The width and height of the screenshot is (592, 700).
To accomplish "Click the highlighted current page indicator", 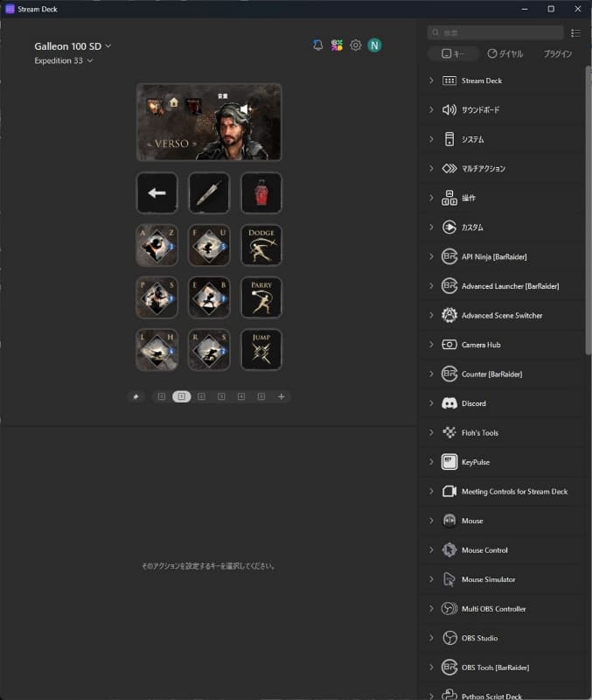I will point(182,396).
